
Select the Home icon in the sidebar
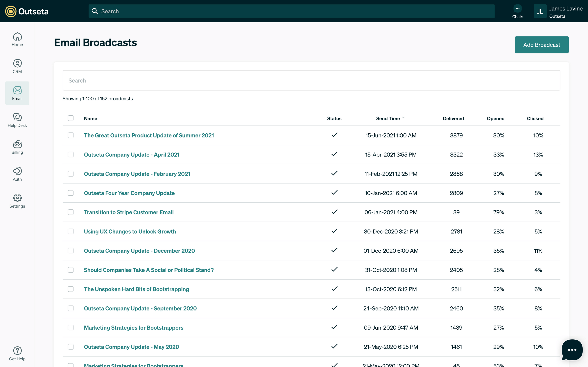[17, 39]
